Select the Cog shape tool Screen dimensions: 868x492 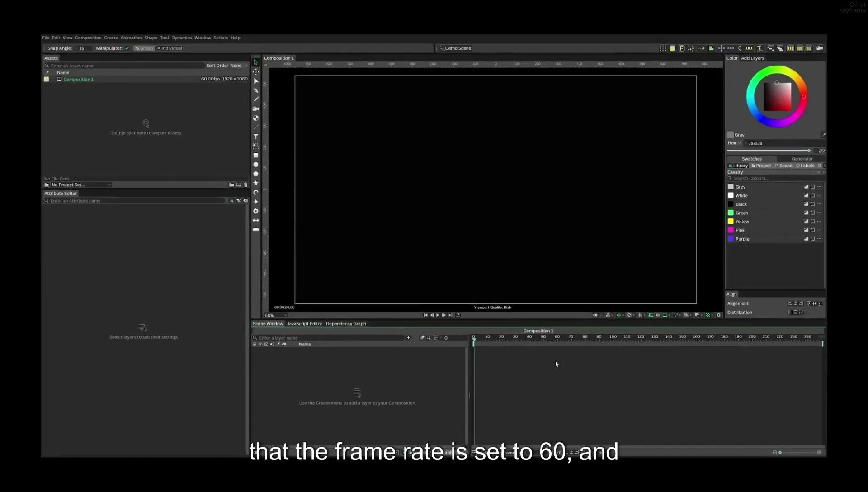[x=256, y=211]
